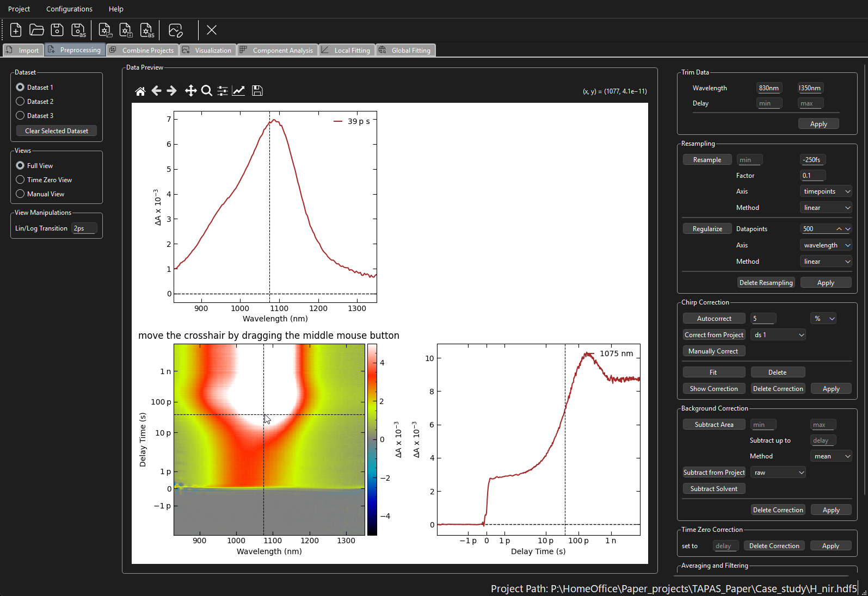Open the plot style editor icon
Image resolution: width=868 pixels, height=596 pixels.
(x=176, y=30)
